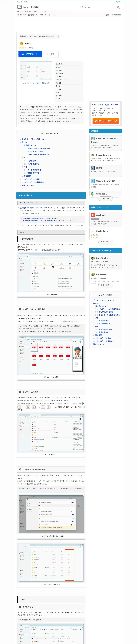The image size is (138, 644).
Task: Click the 支援 heart button
Action: (51, 54)
